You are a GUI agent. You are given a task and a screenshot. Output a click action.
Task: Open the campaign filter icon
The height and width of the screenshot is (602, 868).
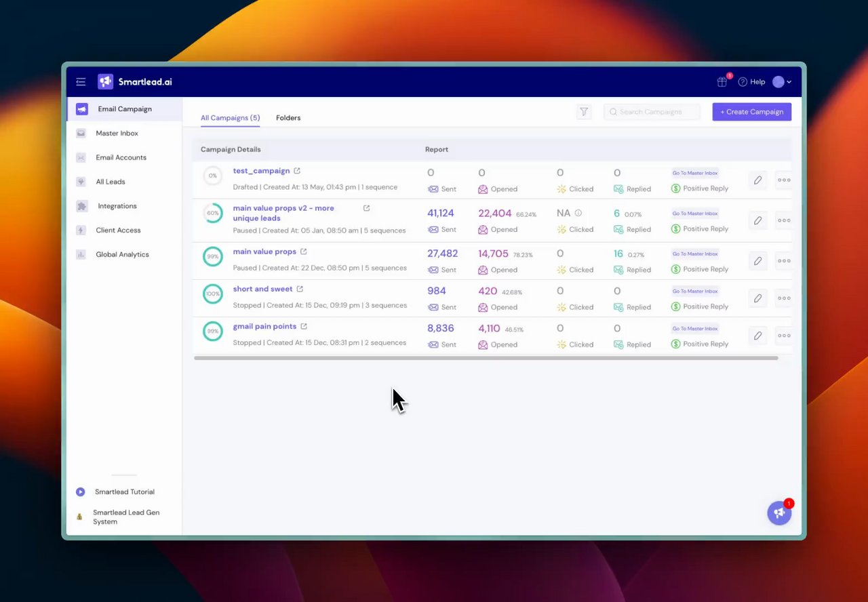click(x=584, y=112)
